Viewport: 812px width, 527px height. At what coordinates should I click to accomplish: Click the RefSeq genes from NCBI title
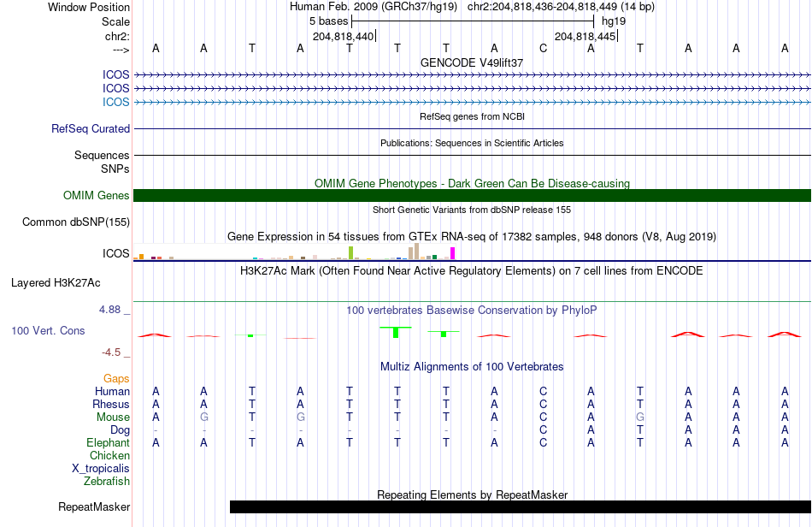pyautogui.click(x=472, y=116)
